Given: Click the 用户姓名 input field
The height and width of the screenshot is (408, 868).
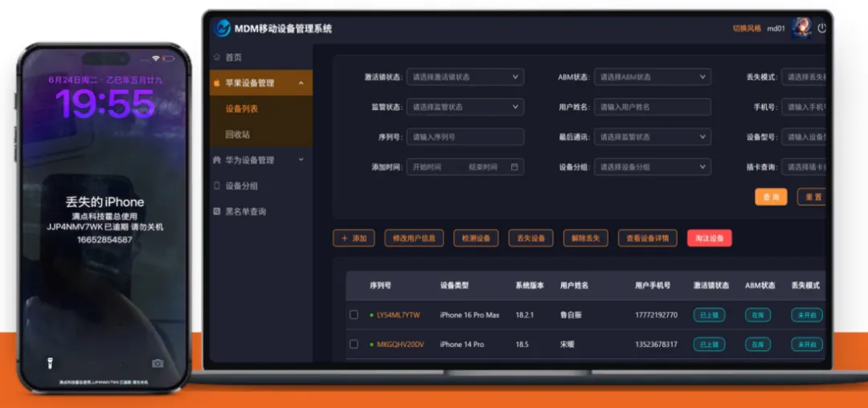Looking at the screenshot, I should pos(653,107).
